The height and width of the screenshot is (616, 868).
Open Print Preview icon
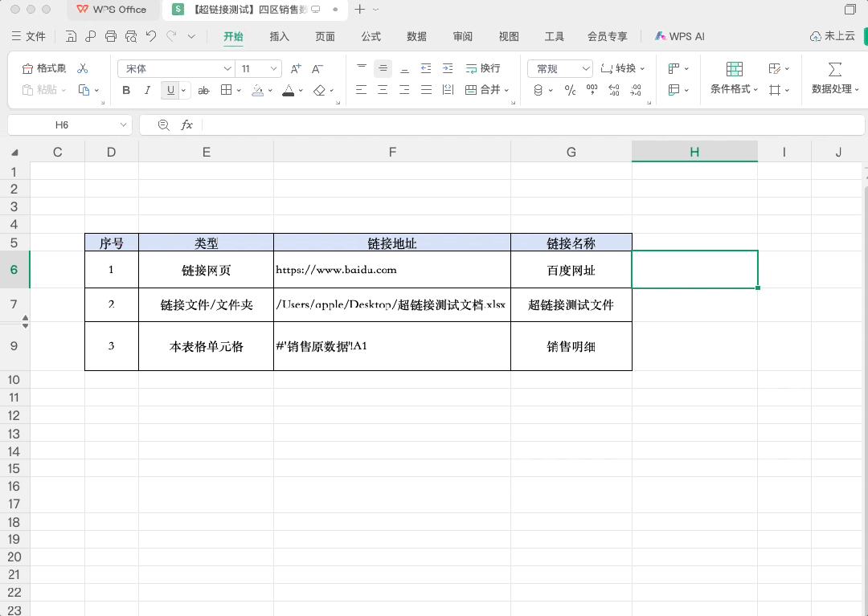click(x=131, y=36)
